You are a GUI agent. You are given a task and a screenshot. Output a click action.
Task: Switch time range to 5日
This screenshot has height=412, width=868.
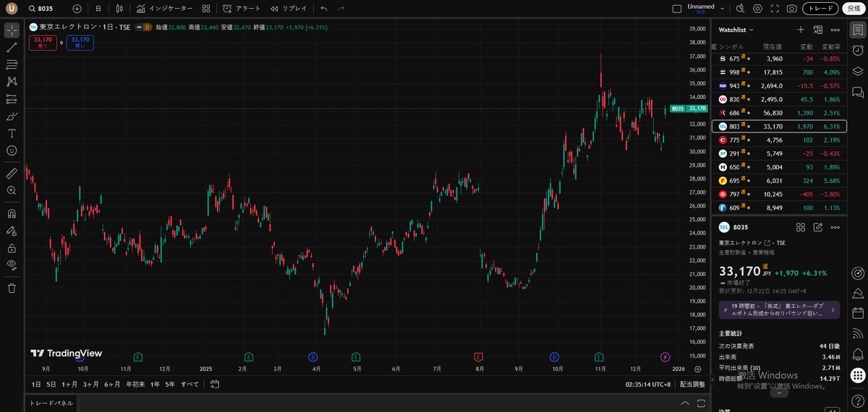(x=51, y=384)
